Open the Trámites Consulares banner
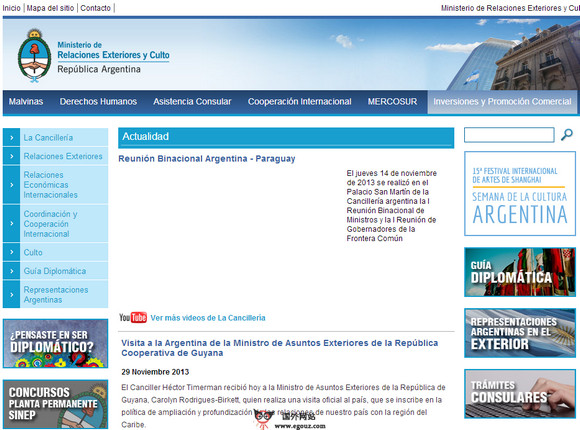Screen dimensions: 580x430 [520, 394]
